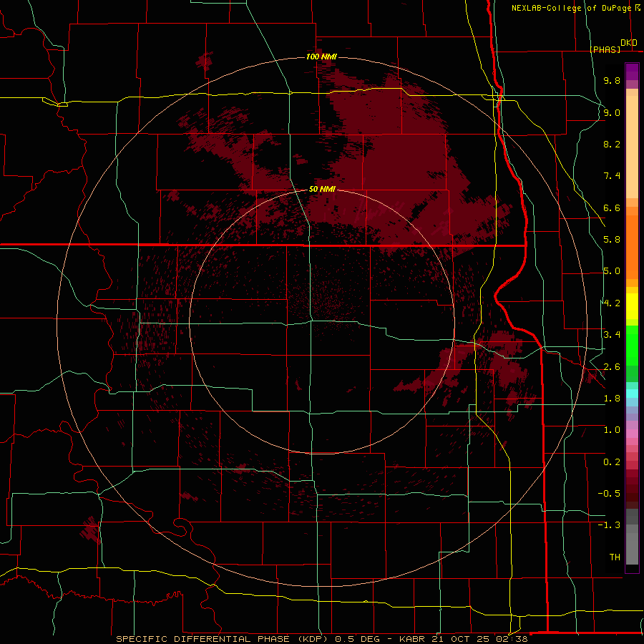Select the 0.2 scale value

pos(612,462)
